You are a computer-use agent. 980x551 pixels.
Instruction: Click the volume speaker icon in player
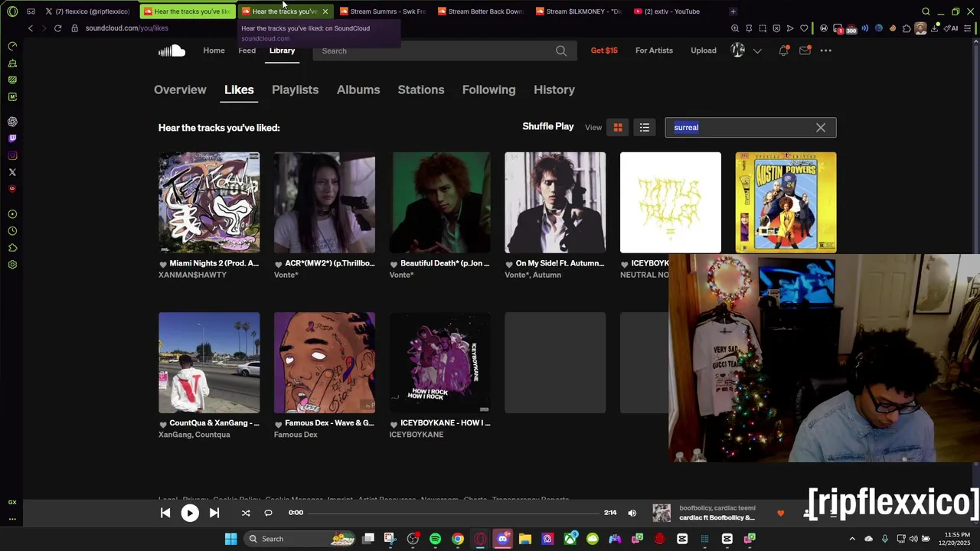(632, 514)
